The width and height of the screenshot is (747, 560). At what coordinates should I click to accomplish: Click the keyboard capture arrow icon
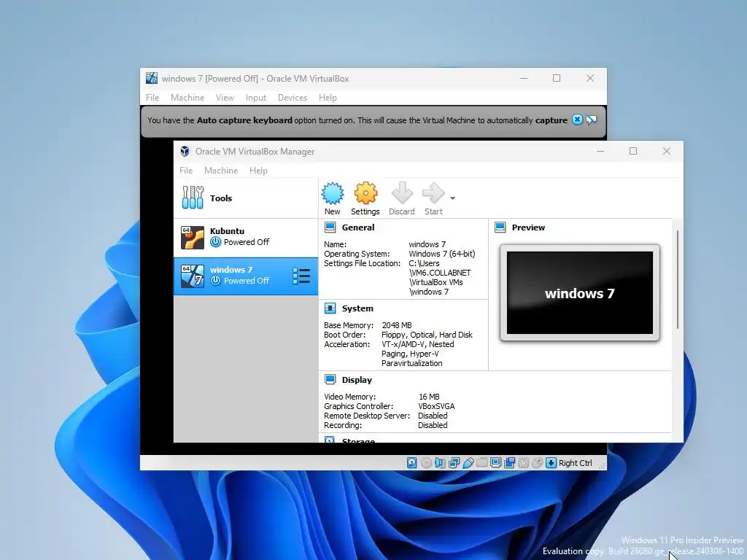(551, 463)
